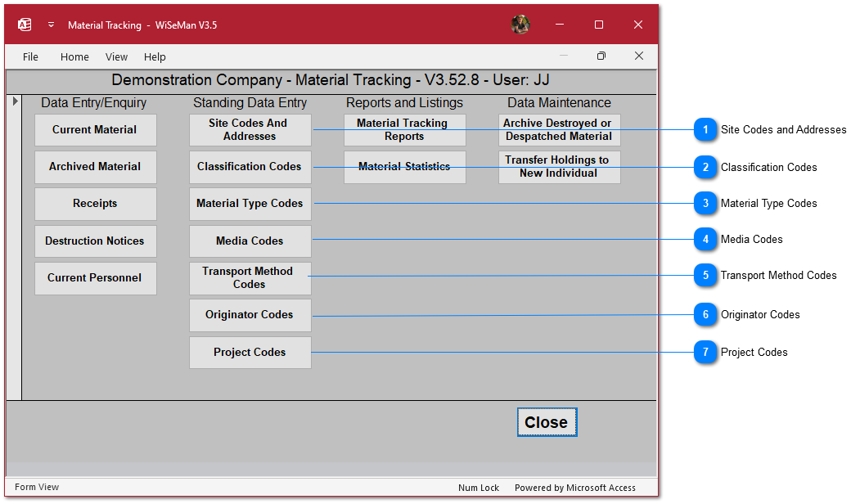Image resolution: width=860 pixels, height=504 pixels.
Task: Select Transfer Holdings to New Individual
Action: tap(559, 167)
